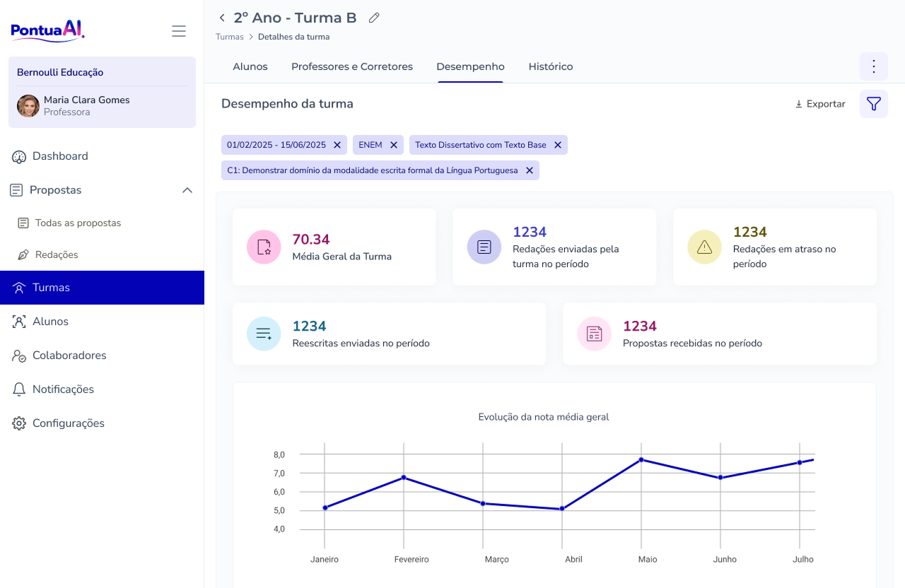This screenshot has height=588, width=905.
Task: Open the Histórico tab
Action: pos(551,66)
